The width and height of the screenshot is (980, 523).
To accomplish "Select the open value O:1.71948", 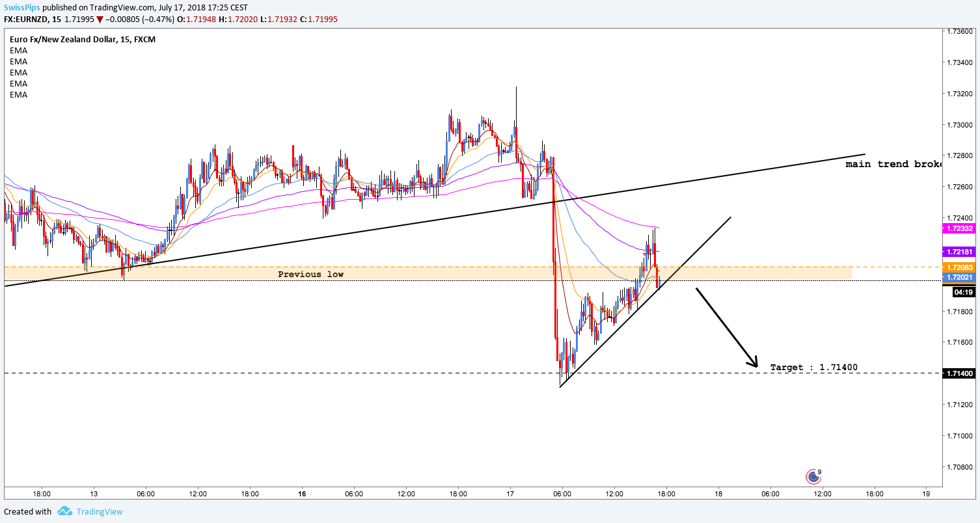I will pyautogui.click(x=198, y=20).
